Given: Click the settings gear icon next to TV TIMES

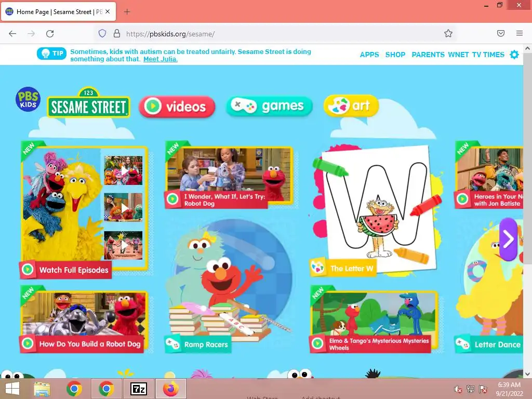Looking at the screenshot, I should (x=514, y=55).
